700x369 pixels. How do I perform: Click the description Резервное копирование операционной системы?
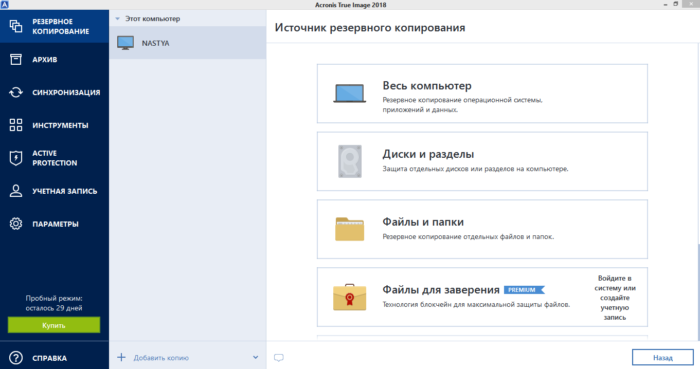tap(462, 104)
